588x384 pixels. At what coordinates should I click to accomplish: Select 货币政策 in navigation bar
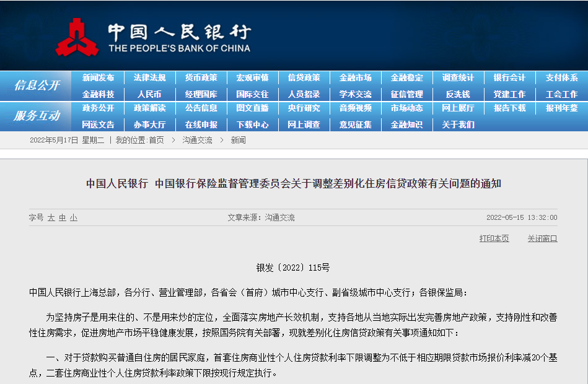(201, 78)
